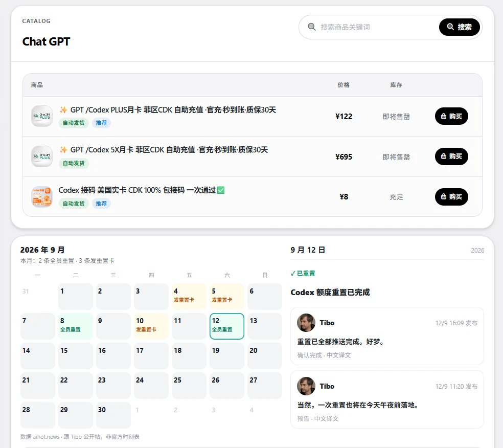Click Tibo's avatar on the 11:20 post
The width and height of the screenshot is (503, 448).
[306, 386]
